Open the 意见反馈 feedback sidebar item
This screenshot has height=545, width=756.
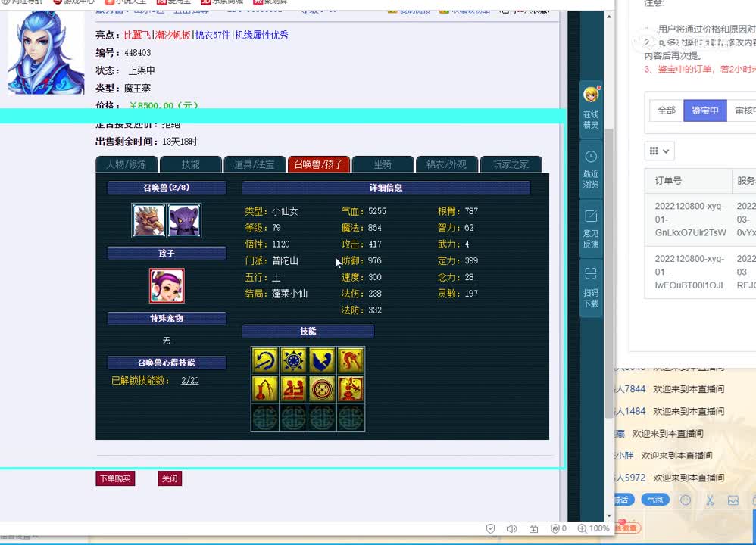[591, 229]
